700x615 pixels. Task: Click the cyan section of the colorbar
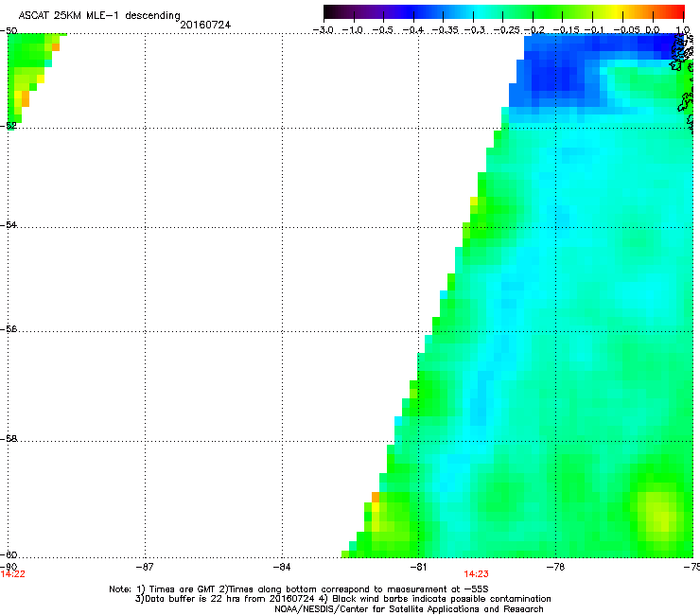[x=480, y=11]
